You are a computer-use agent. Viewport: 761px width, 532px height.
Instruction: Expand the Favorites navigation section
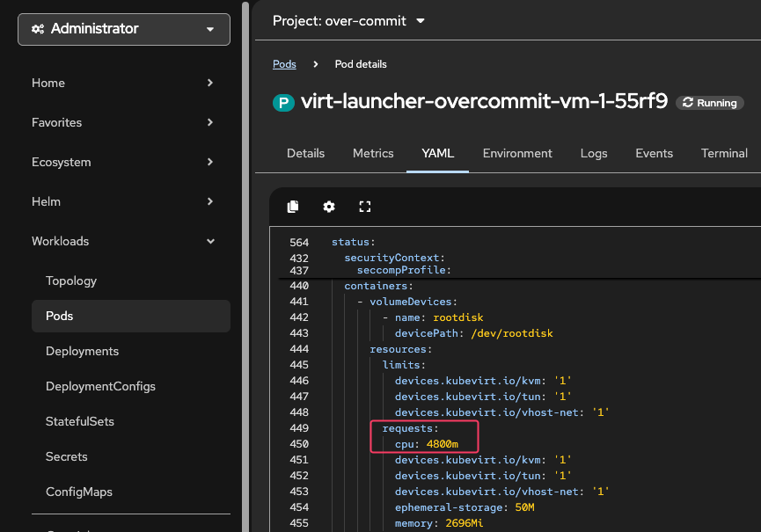click(123, 122)
